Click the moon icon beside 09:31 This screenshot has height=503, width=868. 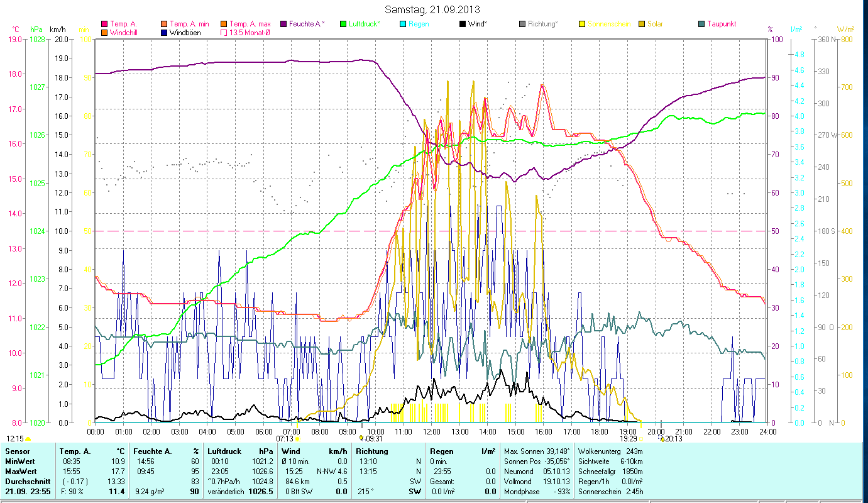click(x=361, y=439)
